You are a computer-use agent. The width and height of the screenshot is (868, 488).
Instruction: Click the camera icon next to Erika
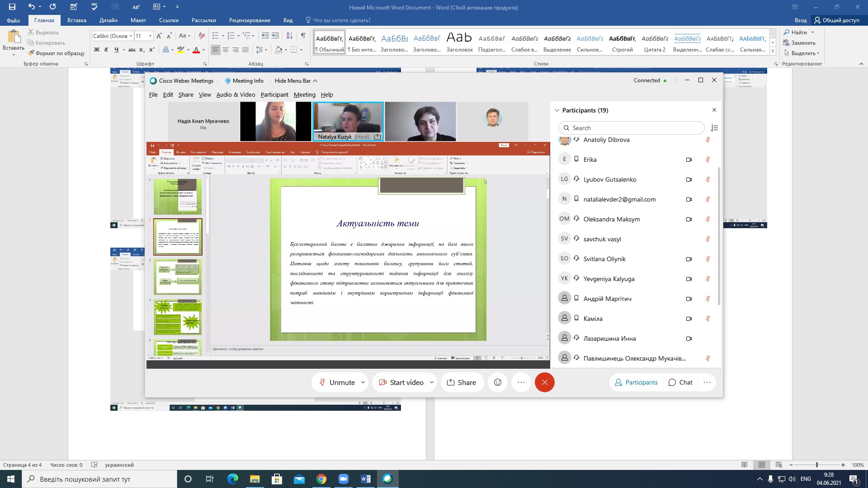pyautogui.click(x=689, y=160)
